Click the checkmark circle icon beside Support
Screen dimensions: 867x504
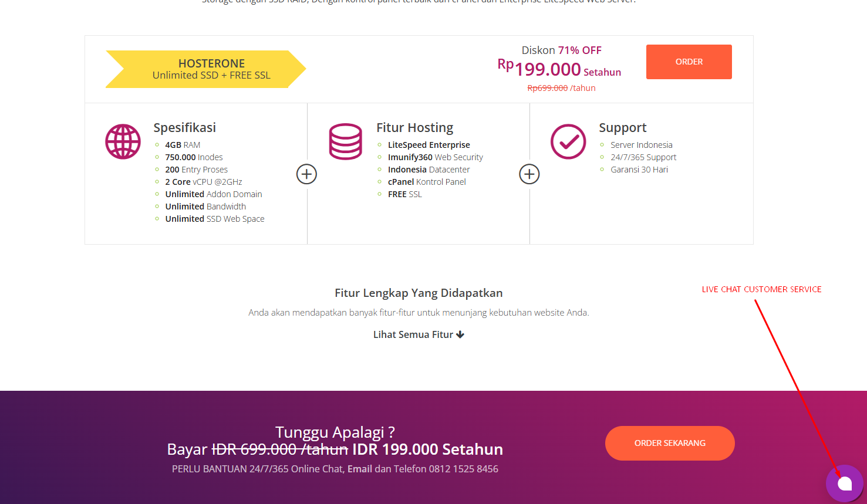pos(568,141)
